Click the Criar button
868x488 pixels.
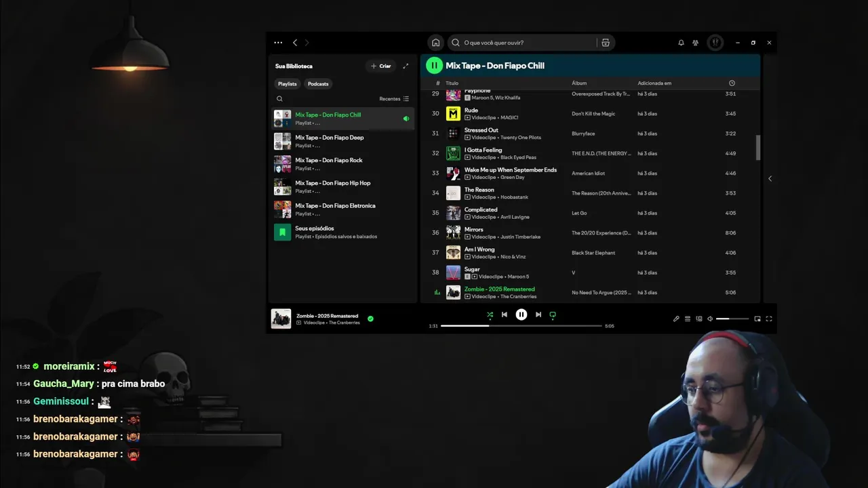(x=381, y=66)
